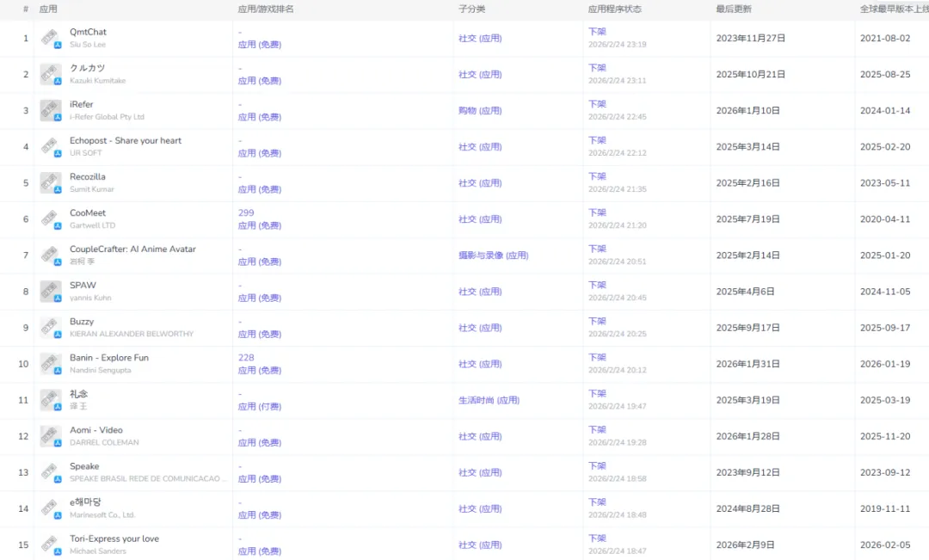
Task: Open the QmtChat app name link
Action: coord(88,32)
